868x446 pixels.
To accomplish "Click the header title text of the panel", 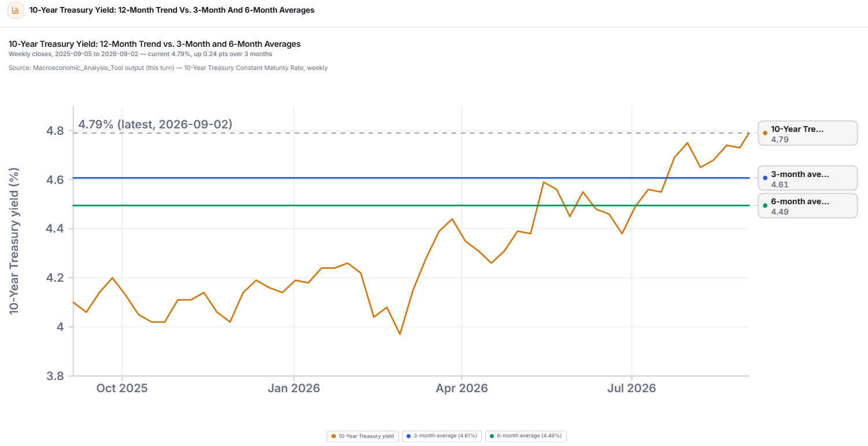I will coord(172,10).
